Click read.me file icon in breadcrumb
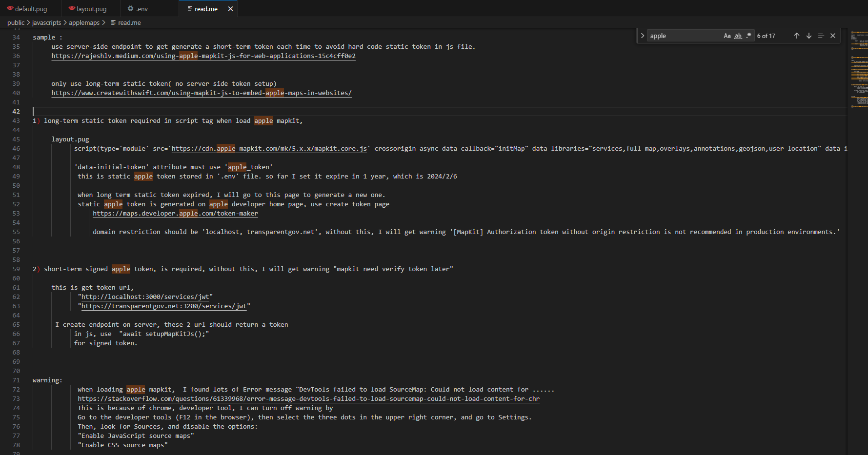 [113, 23]
